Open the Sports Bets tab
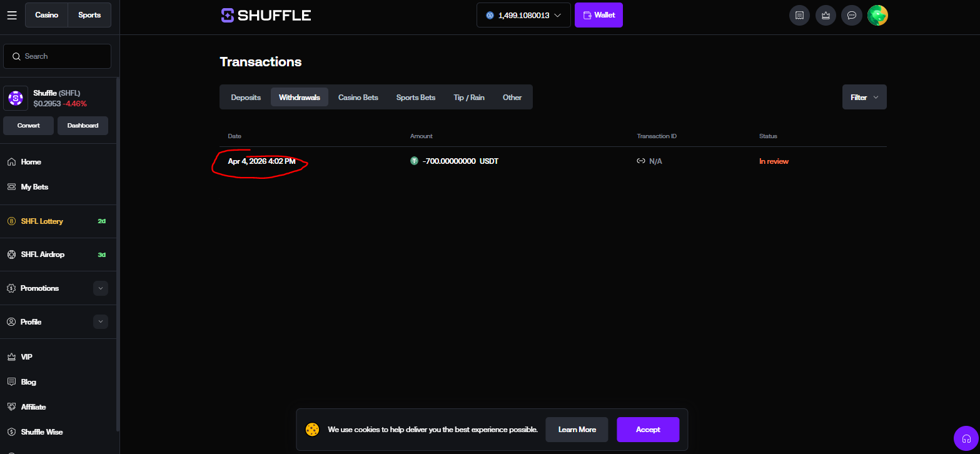980x454 pixels. (x=416, y=97)
